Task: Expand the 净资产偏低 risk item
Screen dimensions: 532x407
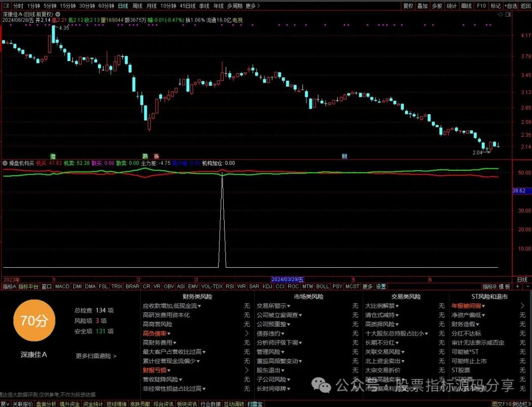Action: tap(468, 315)
